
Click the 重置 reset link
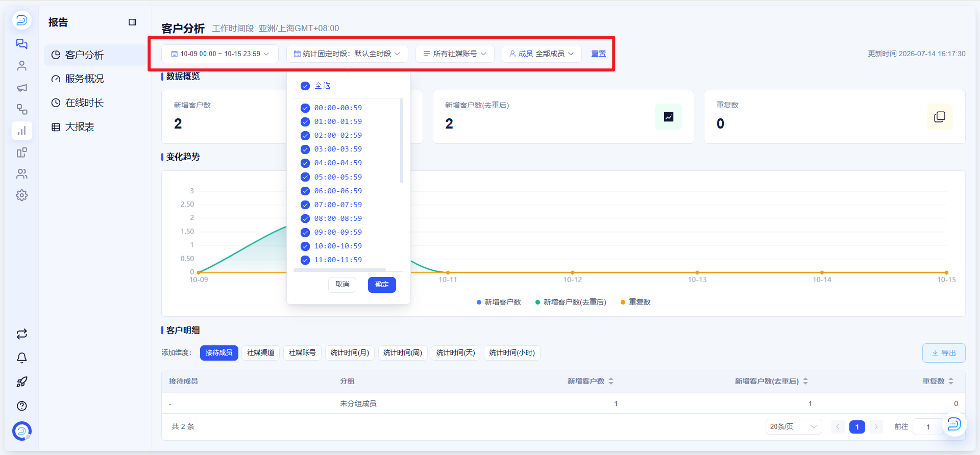pos(599,54)
